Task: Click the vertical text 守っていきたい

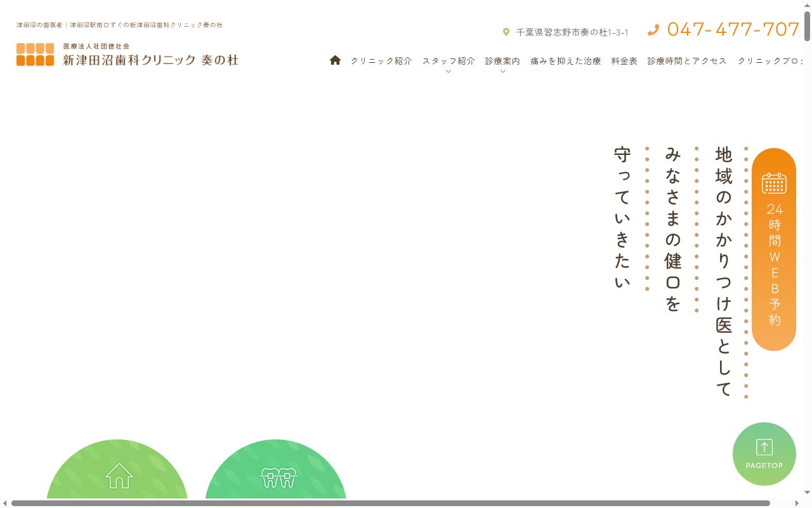Action: pos(622,218)
